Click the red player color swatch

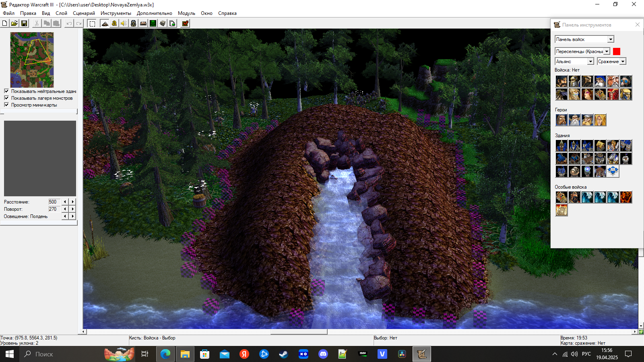617,51
